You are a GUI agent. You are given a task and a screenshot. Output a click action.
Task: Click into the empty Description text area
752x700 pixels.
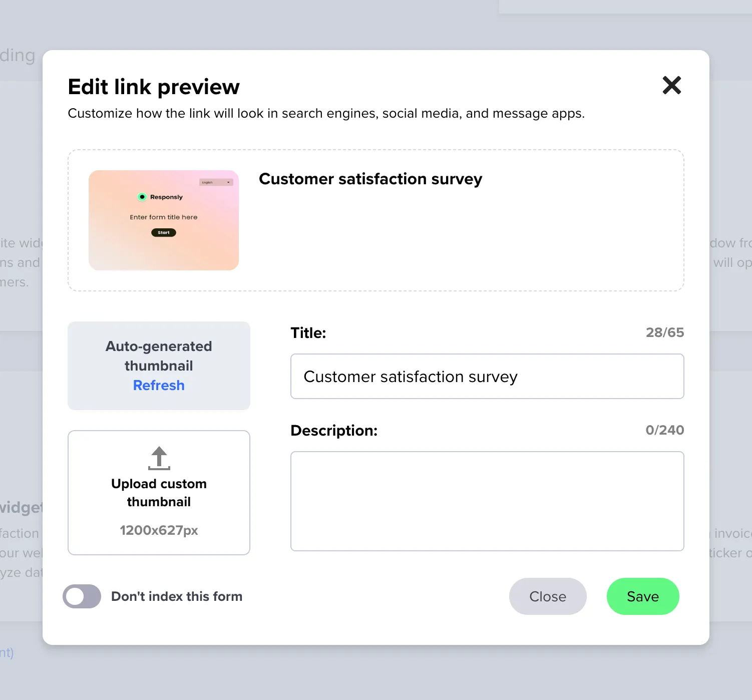click(487, 501)
